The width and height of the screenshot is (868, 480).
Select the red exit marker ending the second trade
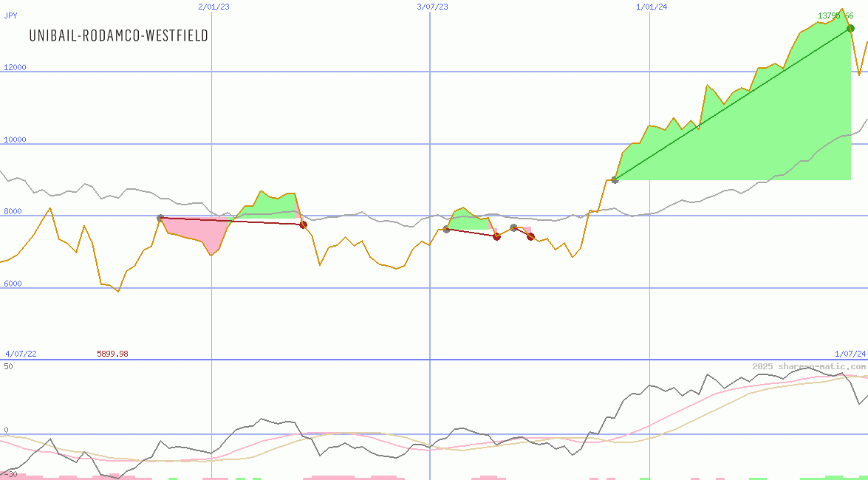[x=496, y=236]
